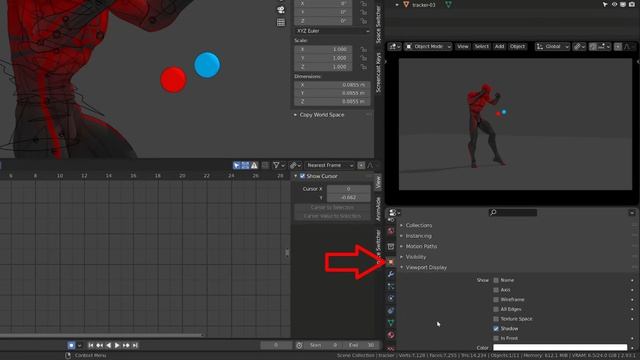Viewport: 640px width, 360px height.
Task: Expand the Instancing panel
Action: (x=418, y=236)
